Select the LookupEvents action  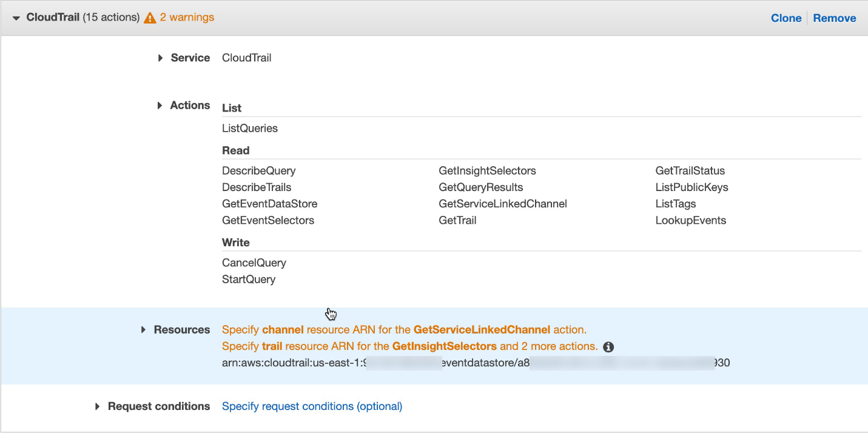[691, 220]
